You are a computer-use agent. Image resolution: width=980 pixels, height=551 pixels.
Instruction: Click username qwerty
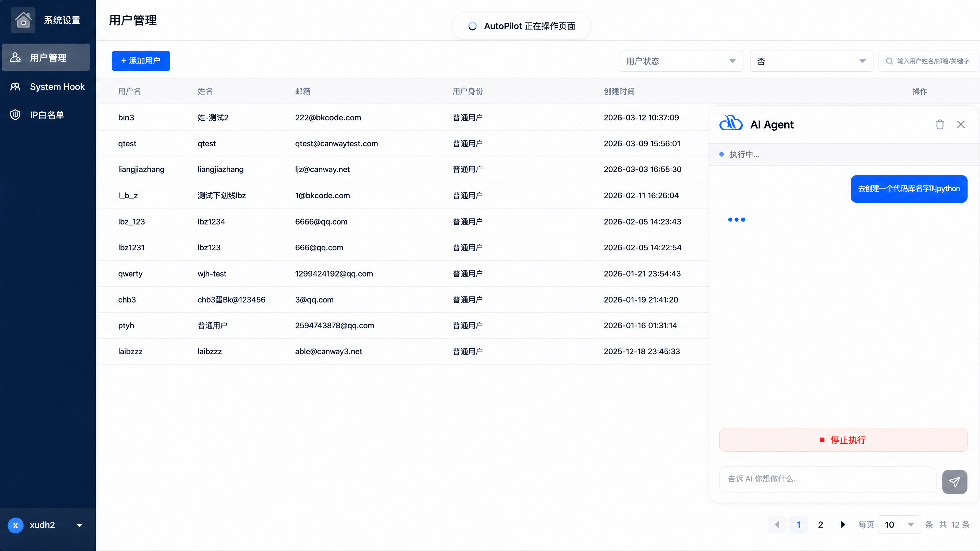click(x=130, y=274)
